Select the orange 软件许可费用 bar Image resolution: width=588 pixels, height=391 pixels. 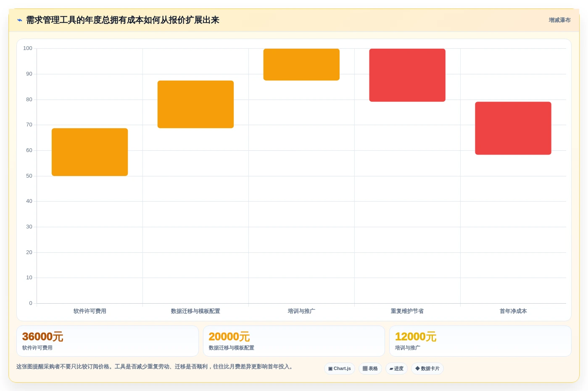pos(90,152)
